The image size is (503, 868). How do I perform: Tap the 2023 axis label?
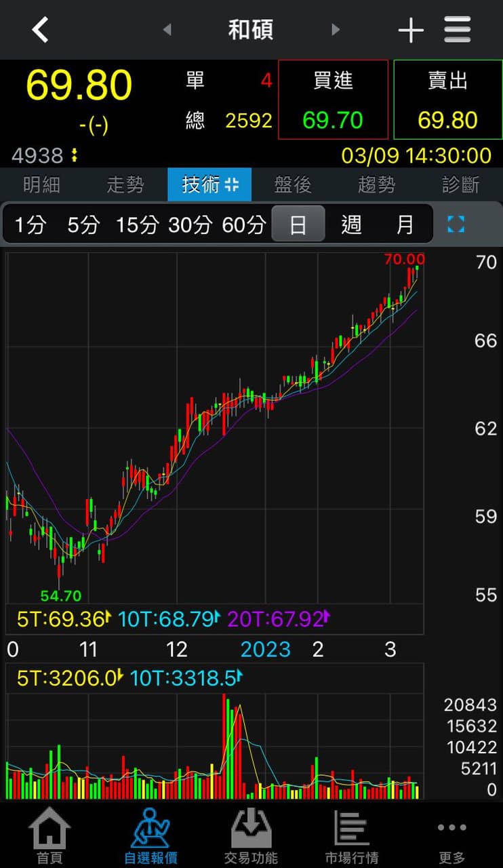(x=266, y=650)
